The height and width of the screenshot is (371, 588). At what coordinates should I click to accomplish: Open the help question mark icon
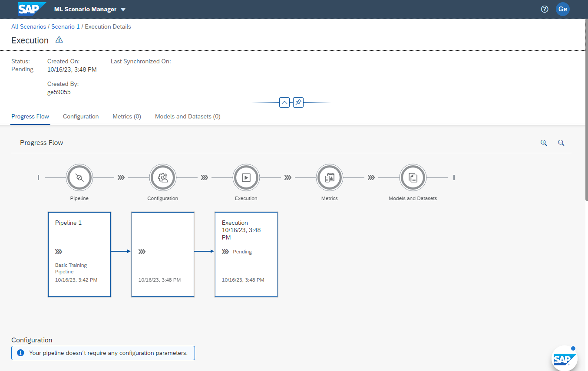tap(545, 9)
